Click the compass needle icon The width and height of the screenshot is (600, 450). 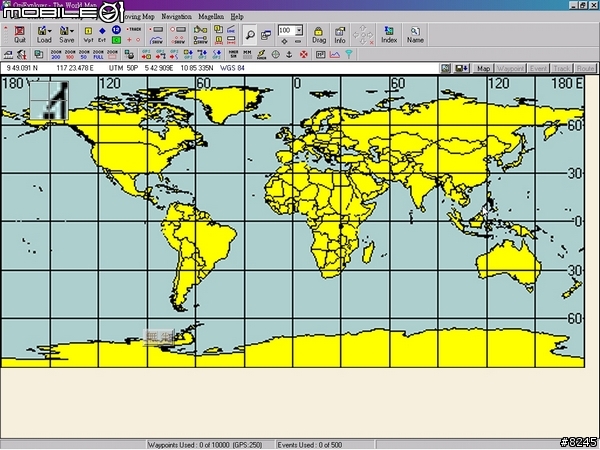(261, 54)
